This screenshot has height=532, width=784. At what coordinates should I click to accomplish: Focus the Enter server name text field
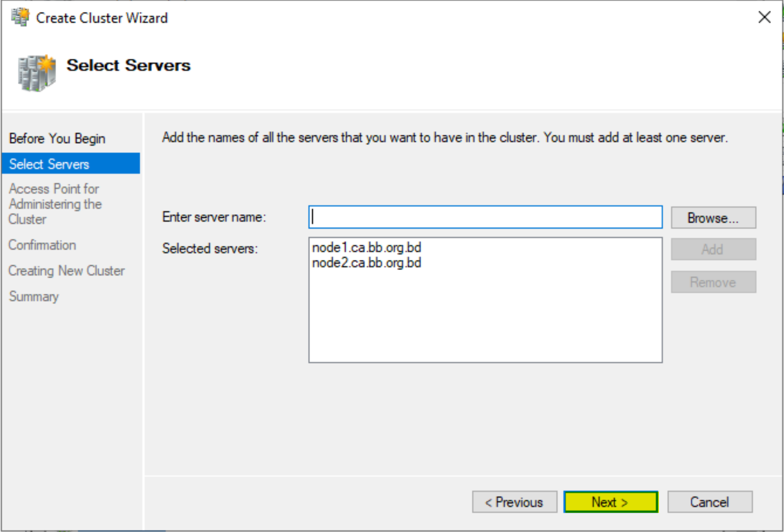click(x=485, y=217)
